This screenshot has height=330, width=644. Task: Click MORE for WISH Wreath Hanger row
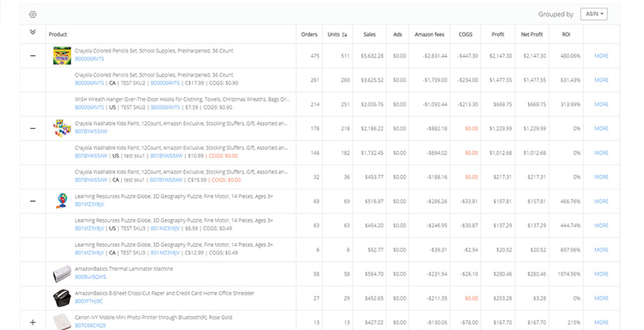point(601,104)
